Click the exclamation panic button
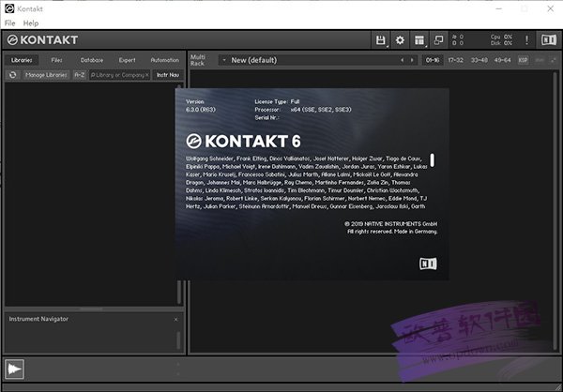563x392 pixels. 526,39
